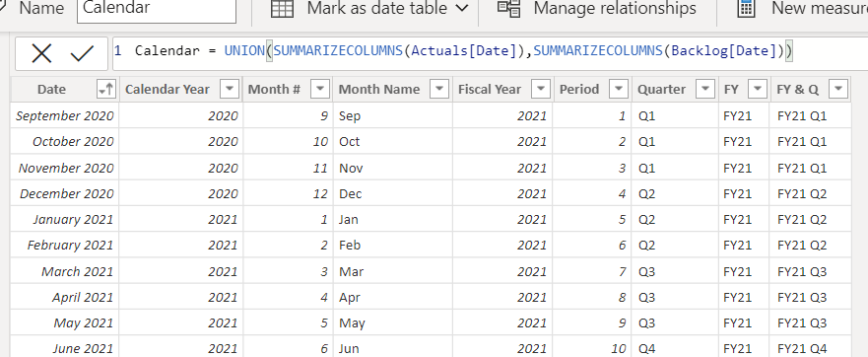Click the March 2021 date cell
868x357 pixels.
click(65, 271)
